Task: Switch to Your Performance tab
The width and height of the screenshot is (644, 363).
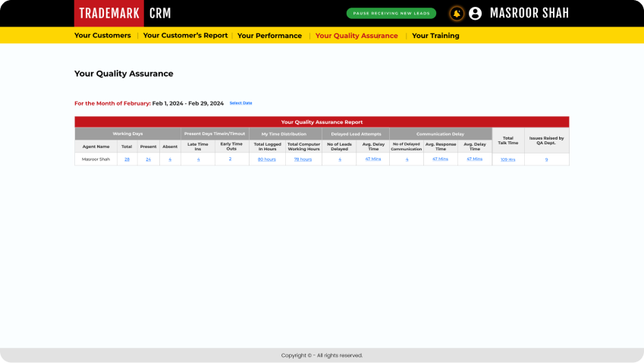Action: 269,36
